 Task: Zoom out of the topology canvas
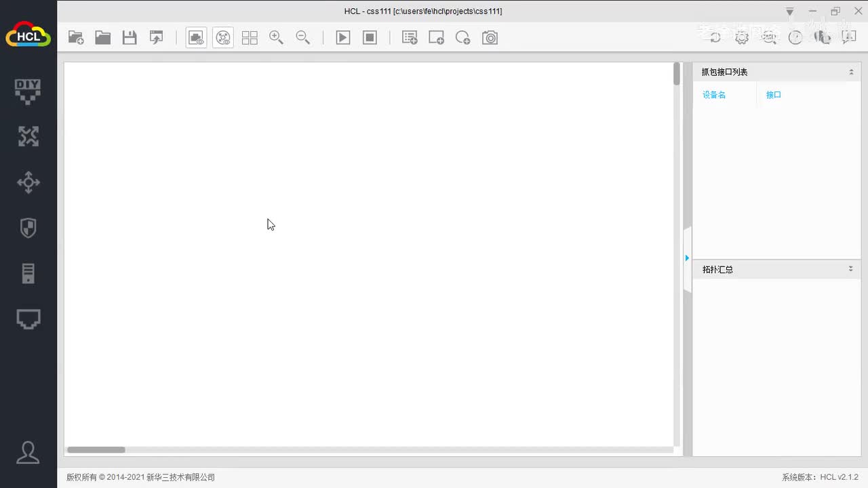click(x=303, y=38)
